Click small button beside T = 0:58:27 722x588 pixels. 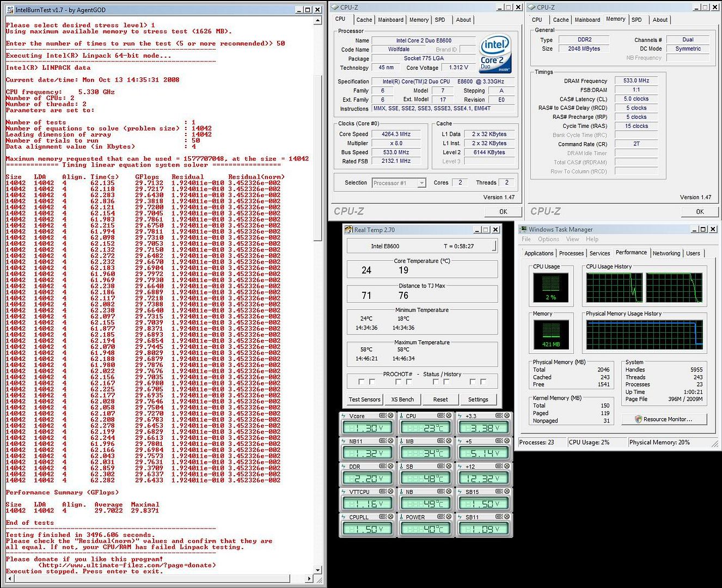pos(494,246)
